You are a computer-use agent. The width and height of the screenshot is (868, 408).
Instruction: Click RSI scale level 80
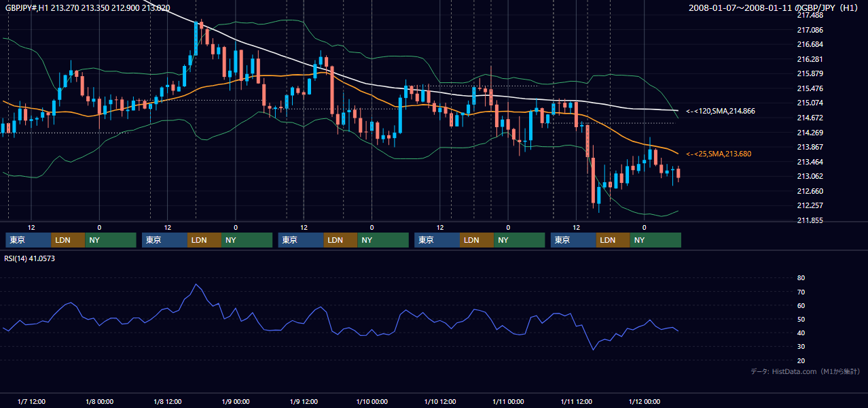[x=801, y=278]
